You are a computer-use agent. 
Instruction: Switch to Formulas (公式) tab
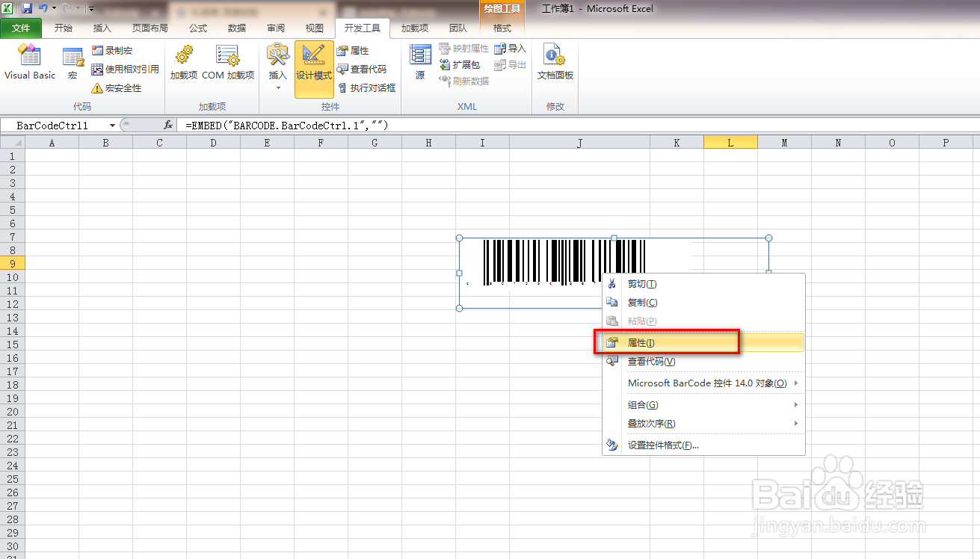198,28
